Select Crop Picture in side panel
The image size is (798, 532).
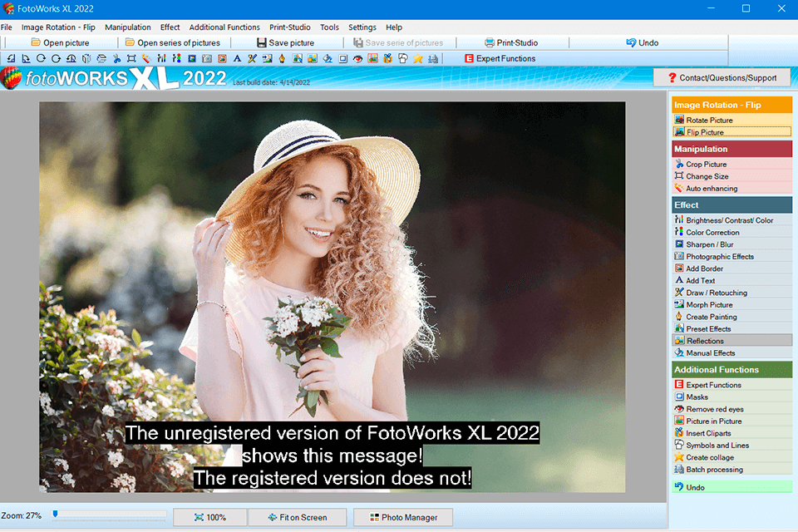[731, 164]
